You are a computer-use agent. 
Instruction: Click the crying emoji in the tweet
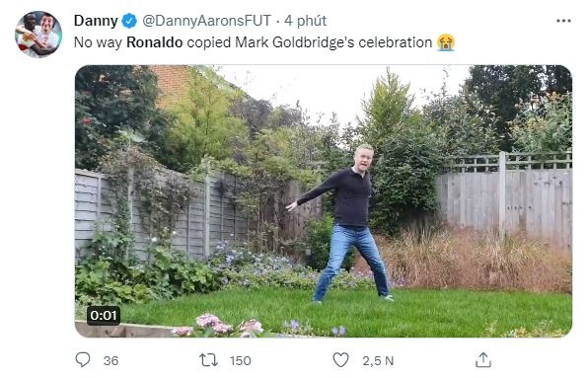click(x=446, y=42)
